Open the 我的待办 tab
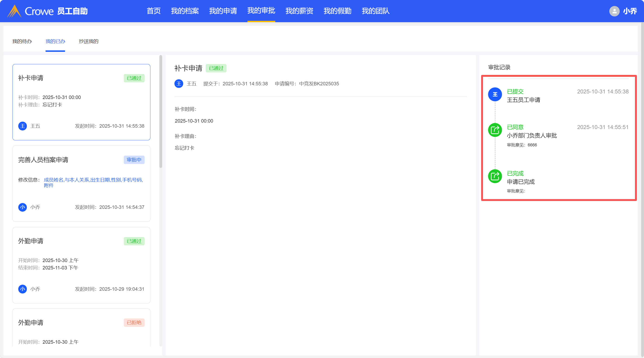 click(22, 41)
